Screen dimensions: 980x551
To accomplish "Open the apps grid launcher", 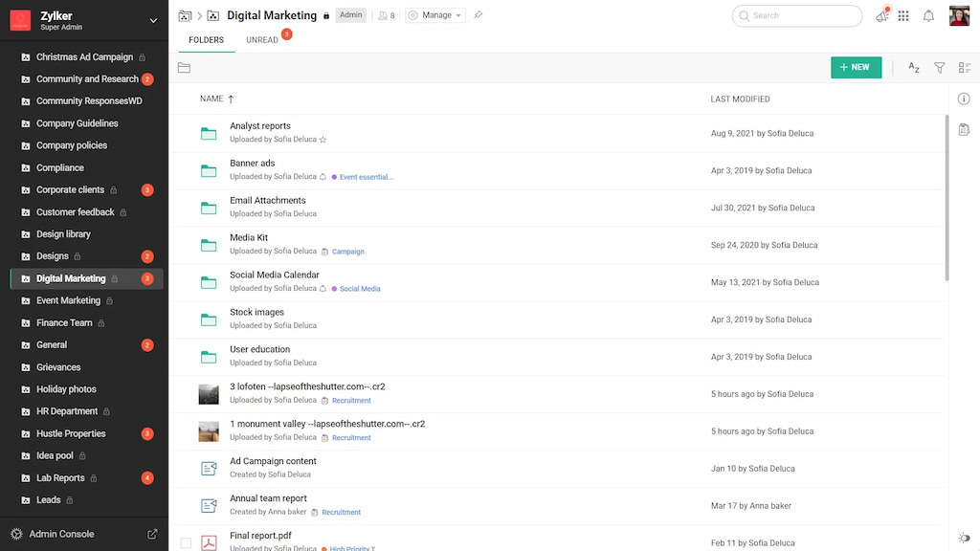I will 903,16.
